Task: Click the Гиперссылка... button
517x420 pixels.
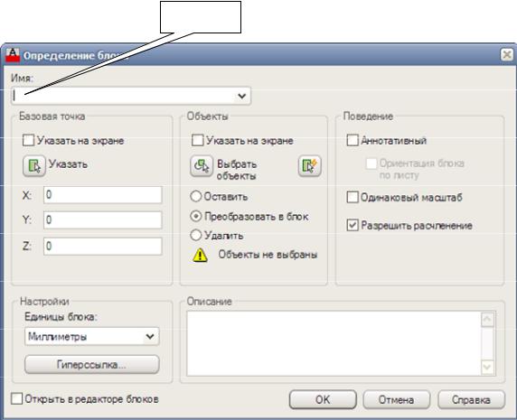Action: [92, 364]
